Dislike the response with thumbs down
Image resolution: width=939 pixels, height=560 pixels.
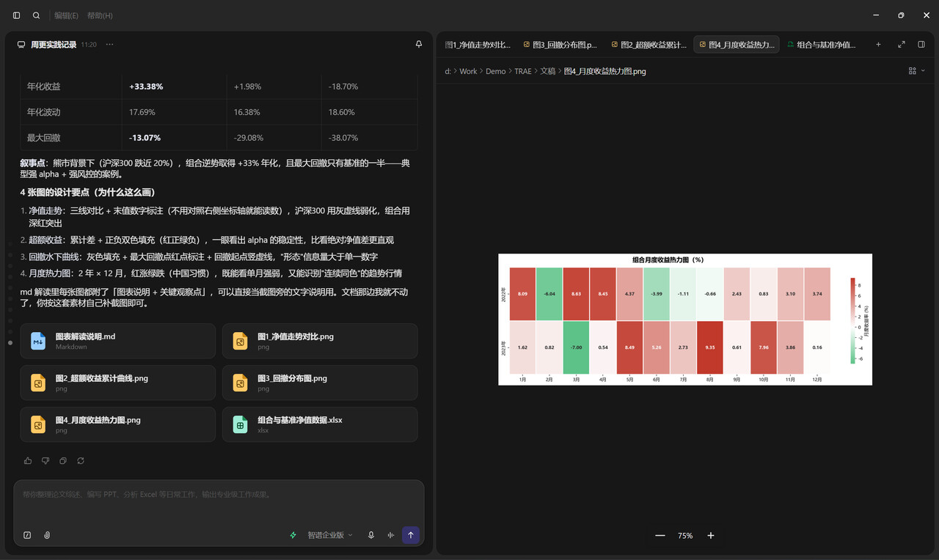(45, 461)
